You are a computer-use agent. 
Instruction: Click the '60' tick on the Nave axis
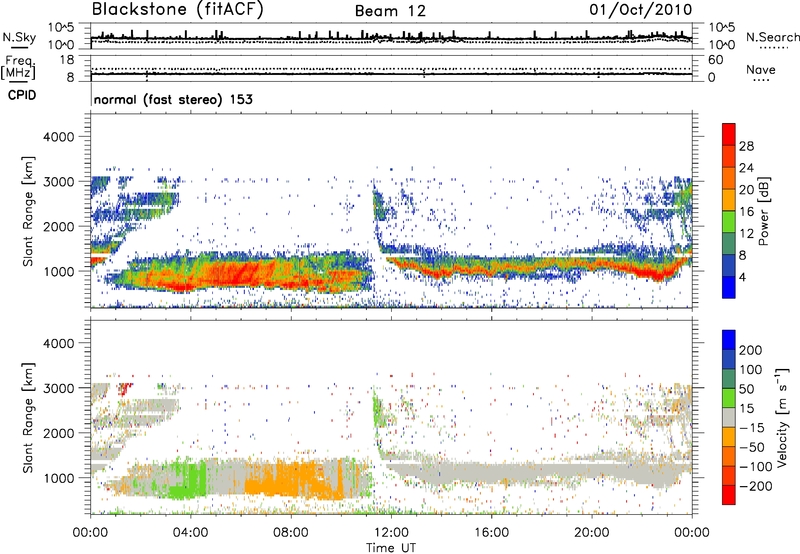715,60
